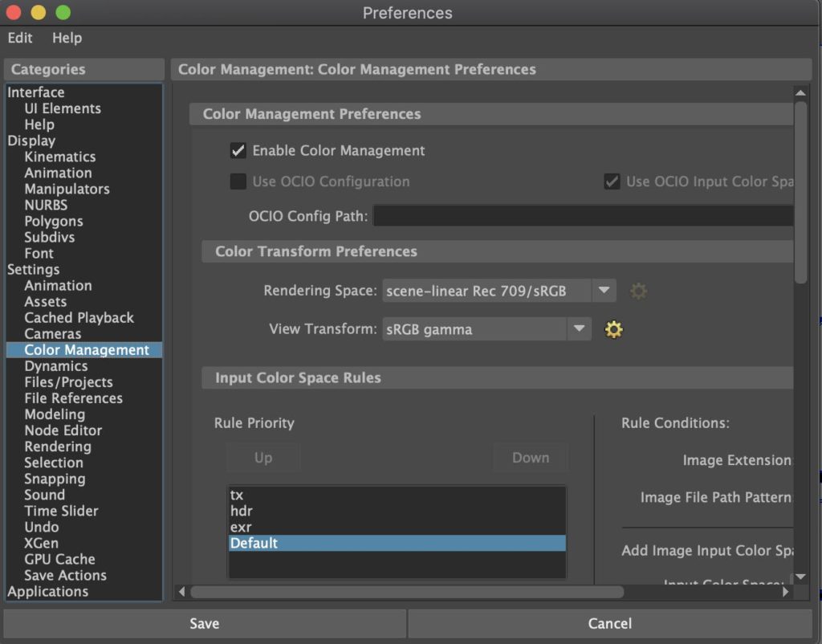The image size is (822, 644).
Task: Click the Down rule priority button
Action: (x=531, y=458)
